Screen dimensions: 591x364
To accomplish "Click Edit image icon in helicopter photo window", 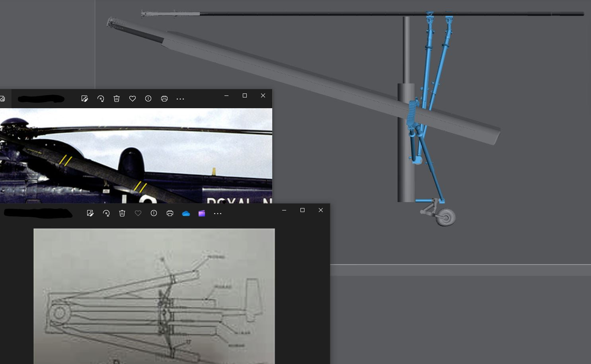I will point(84,99).
